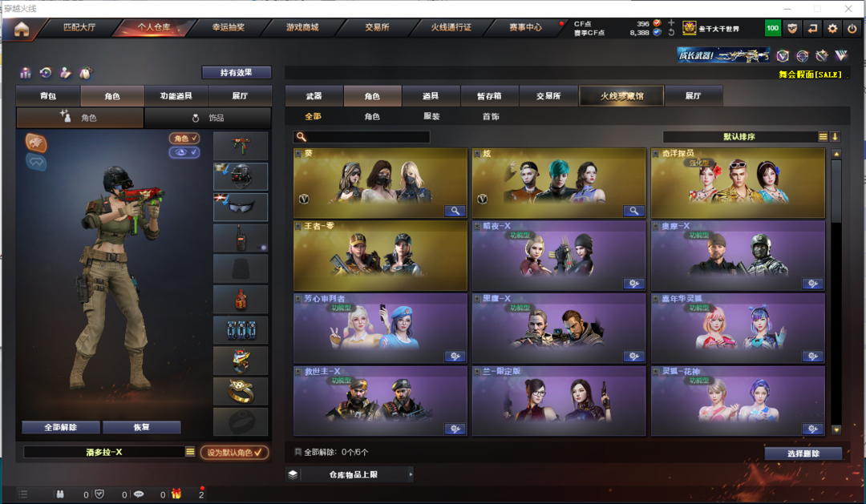Toggle the 角色 display checkmark pill
The height and width of the screenshot is (504, 866).
[184, 139]
